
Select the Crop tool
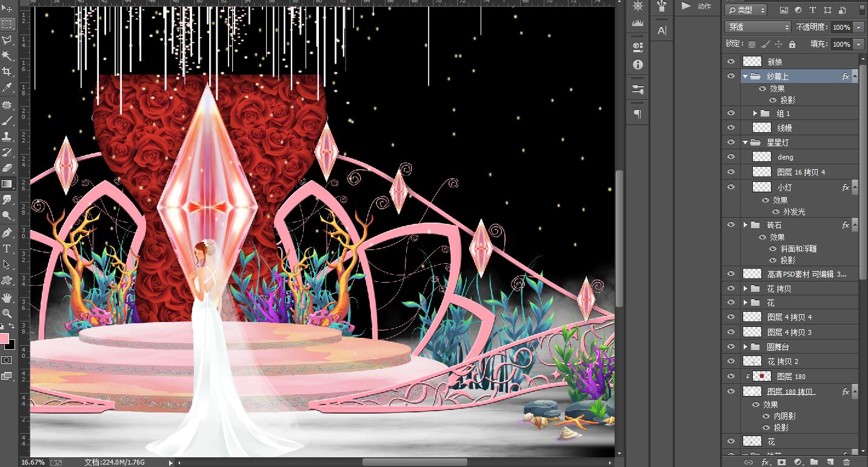7,72
